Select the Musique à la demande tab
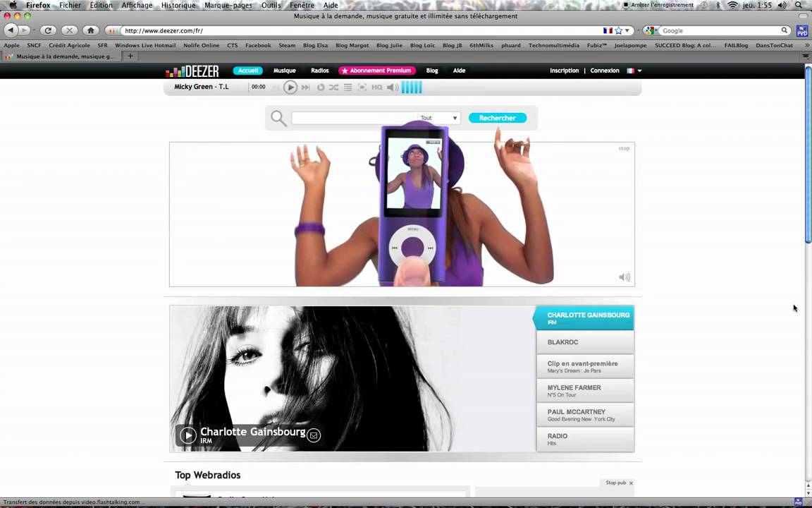Screen dimensions: 812x508 pos(62,56)
